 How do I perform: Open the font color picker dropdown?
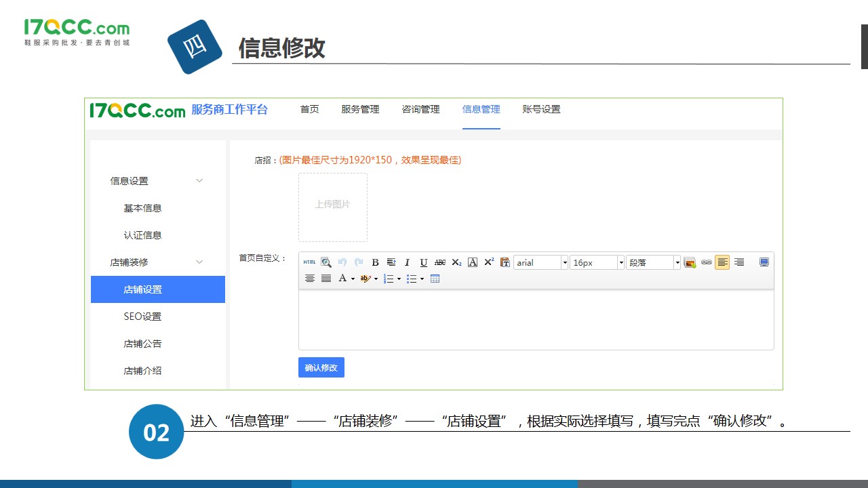[353, 279]
